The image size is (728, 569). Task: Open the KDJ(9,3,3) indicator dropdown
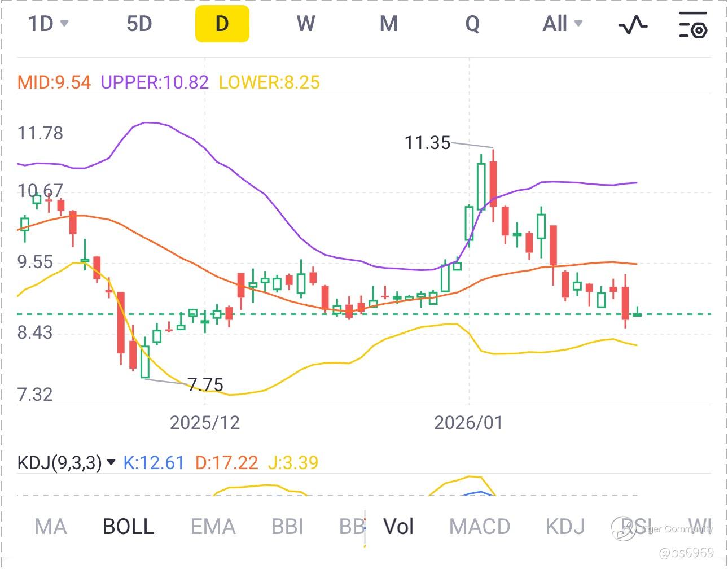coord(67,463)
